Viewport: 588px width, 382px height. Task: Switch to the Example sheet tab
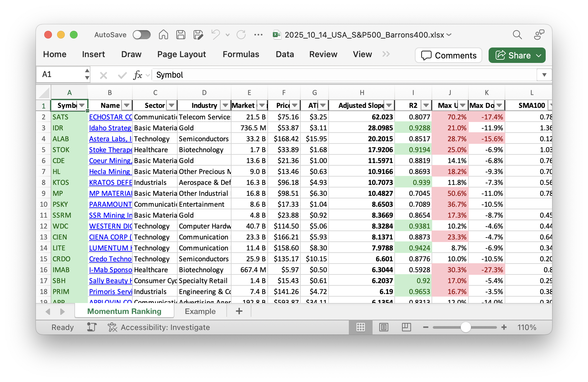200,311
